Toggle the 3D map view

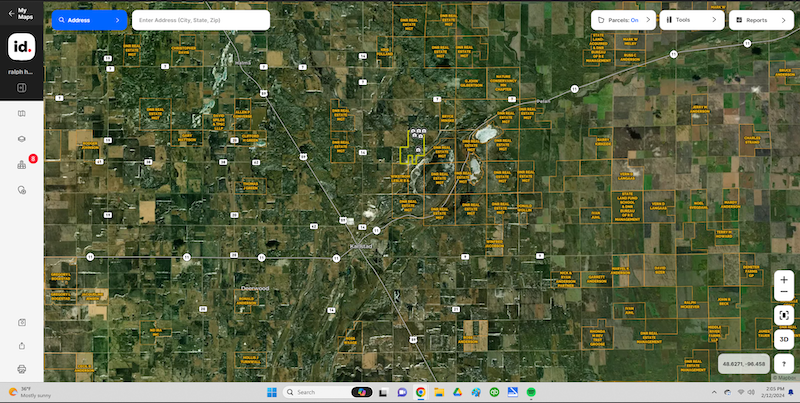785,339
